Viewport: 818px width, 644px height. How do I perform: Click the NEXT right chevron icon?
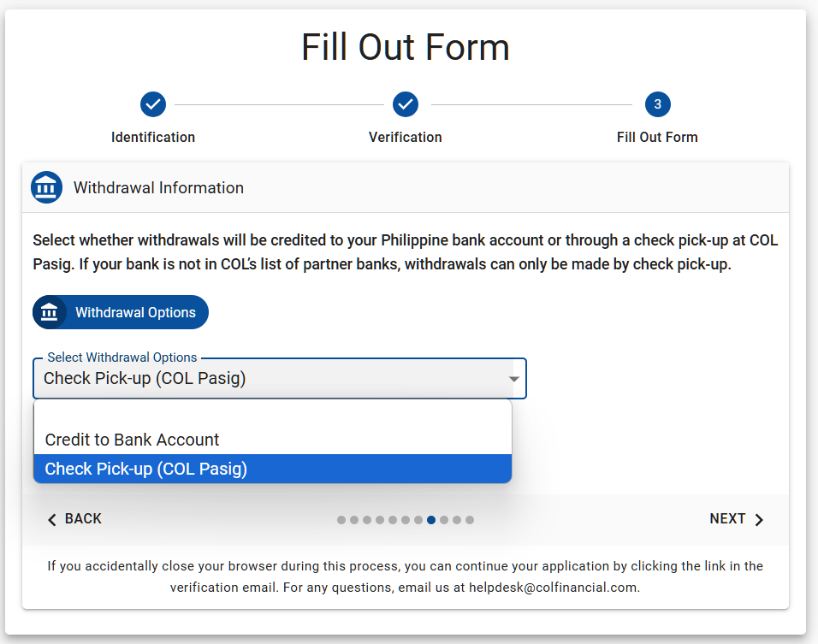tap(759, 519)
